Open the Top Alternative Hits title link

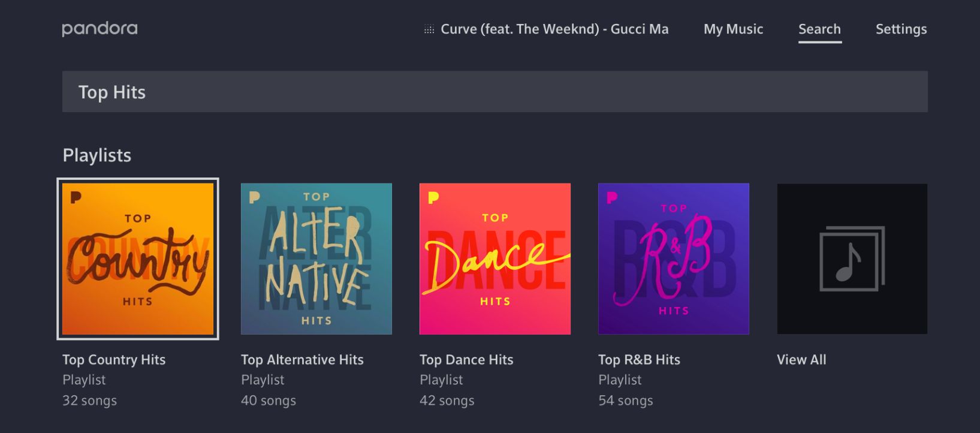click(302, 360)
